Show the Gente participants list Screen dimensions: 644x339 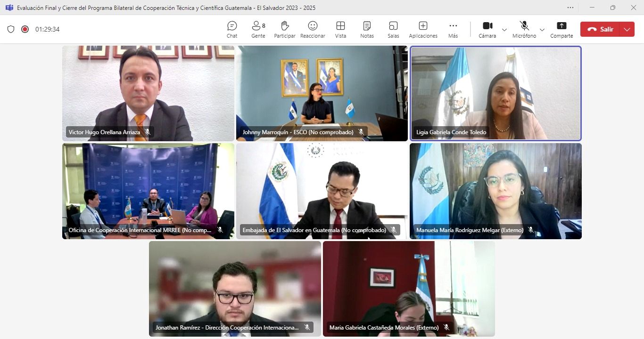(x=258, y=29)
